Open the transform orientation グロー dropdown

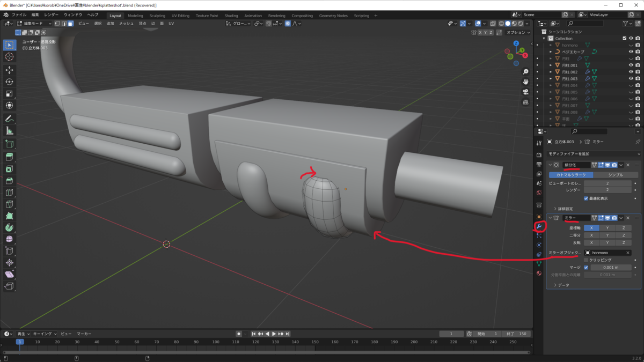[x=238, y=24]
